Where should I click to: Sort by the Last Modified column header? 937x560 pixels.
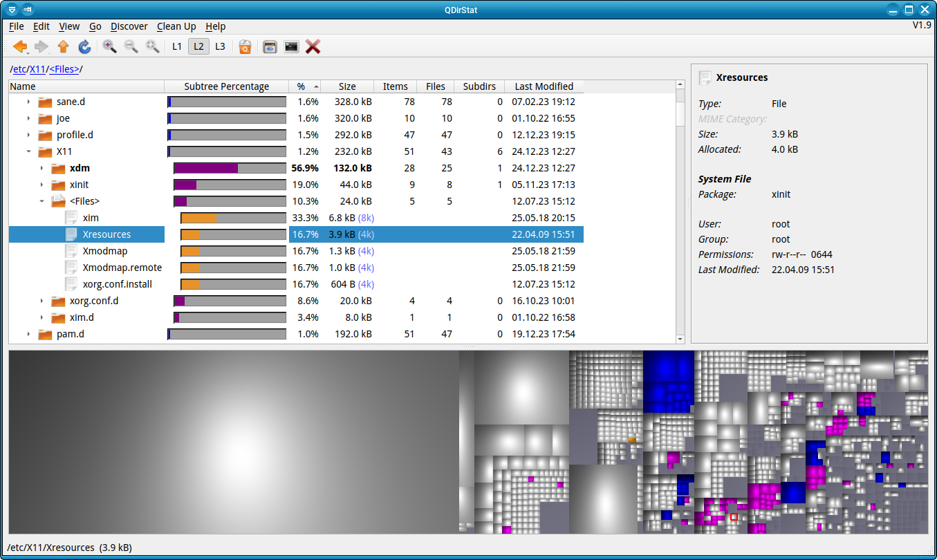544,86
